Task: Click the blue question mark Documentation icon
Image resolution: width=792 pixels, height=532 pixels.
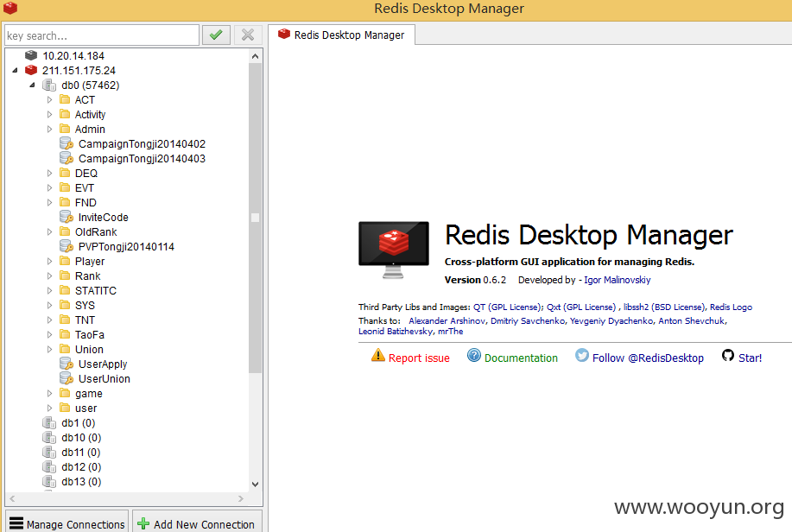Action: click(x=474, y=355)
